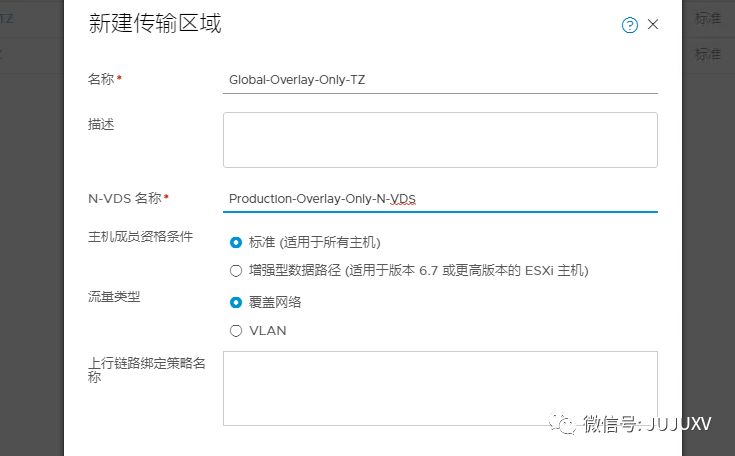Click the 流量类型 label

coord(114,297)
